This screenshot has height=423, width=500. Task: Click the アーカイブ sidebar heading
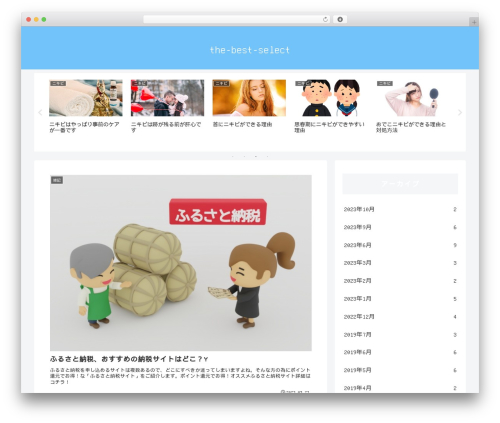coord(400,184)
